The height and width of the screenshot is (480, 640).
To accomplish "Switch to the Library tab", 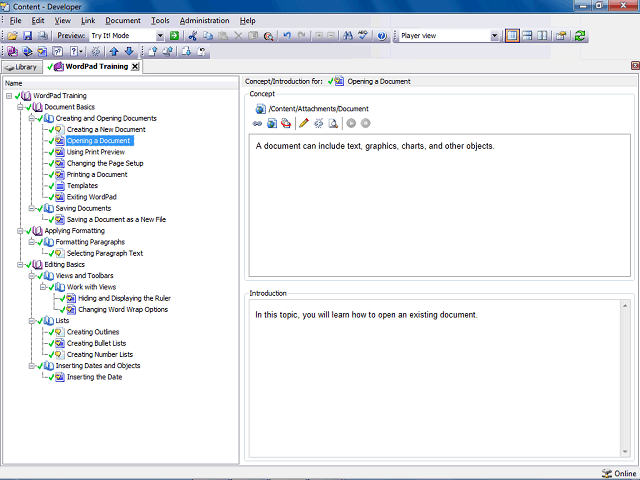I will click(22, 67).
